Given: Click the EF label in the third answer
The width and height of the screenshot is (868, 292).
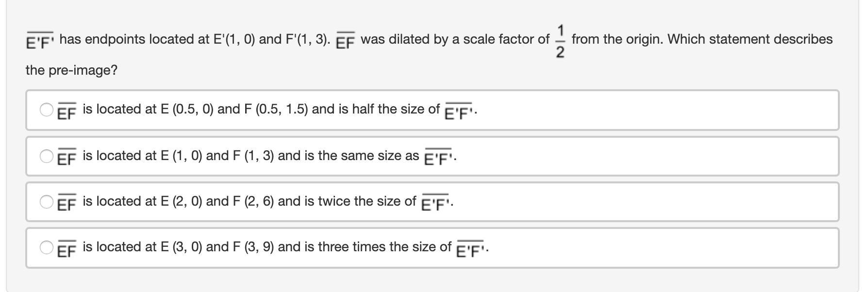Looking at the screenshot, I should 67,204.
